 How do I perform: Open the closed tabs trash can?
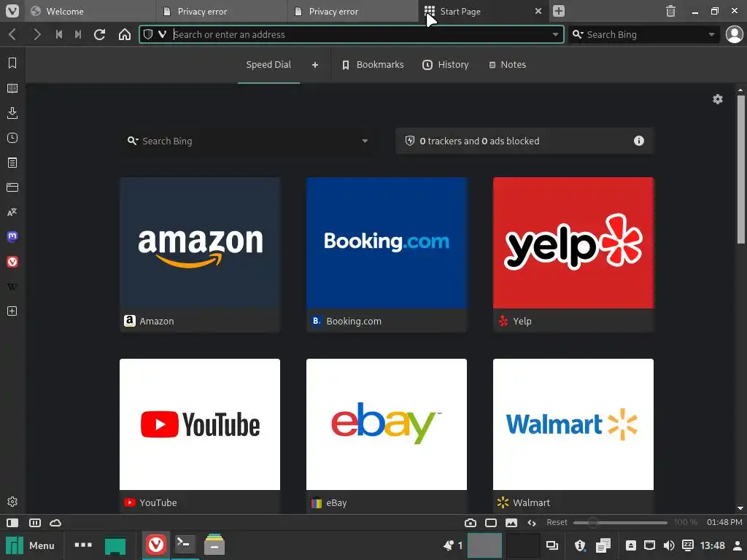671,11
